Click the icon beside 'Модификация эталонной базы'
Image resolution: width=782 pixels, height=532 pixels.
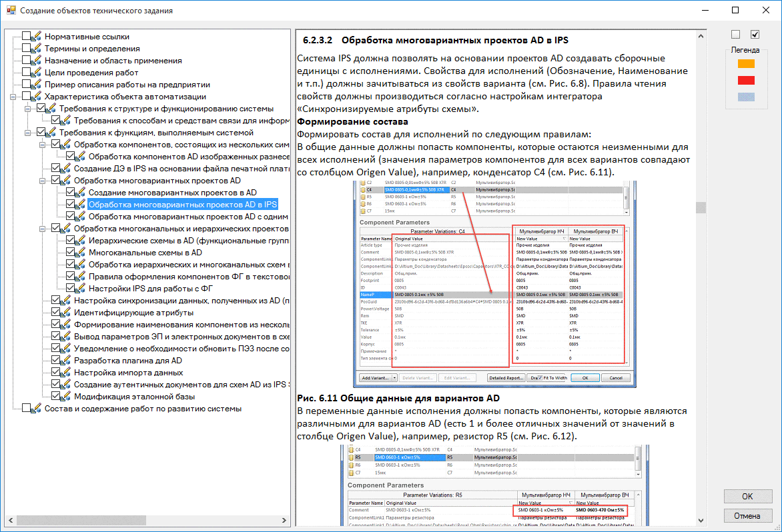67,397
